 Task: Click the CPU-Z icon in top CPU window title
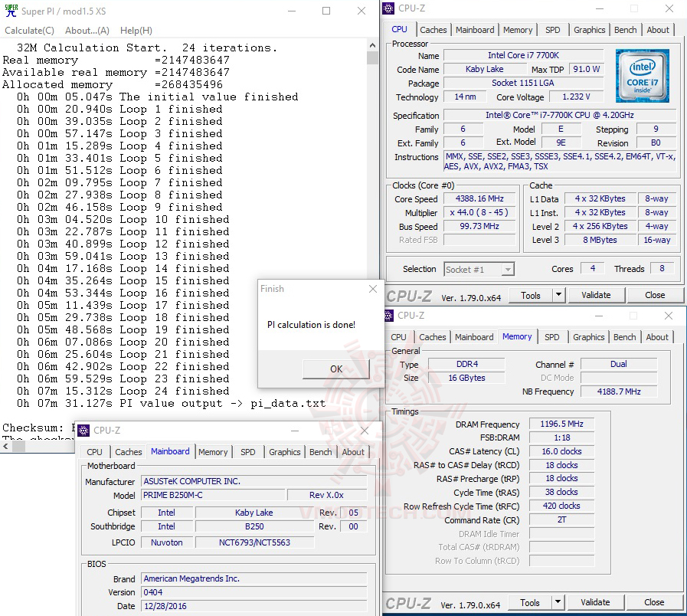[388, 8]
